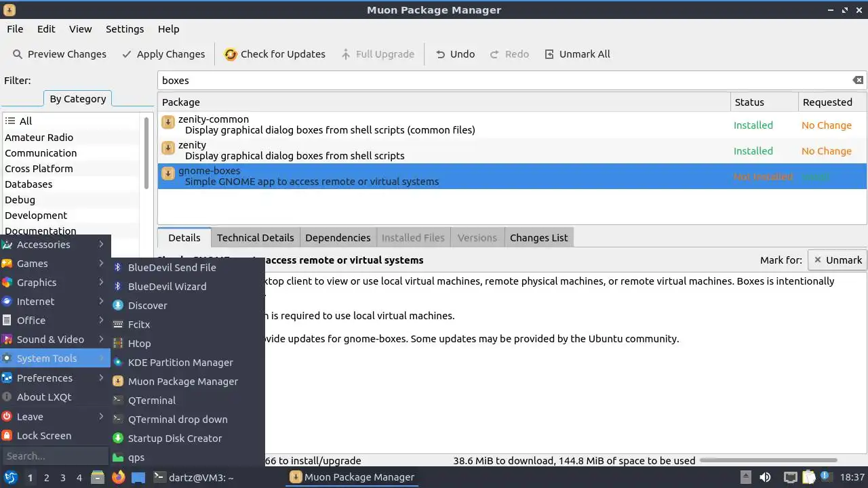Image resolution: width=868 pixels, height=488 pixels.
Task: Open Discover from System Tools
Action: [188, 306]
